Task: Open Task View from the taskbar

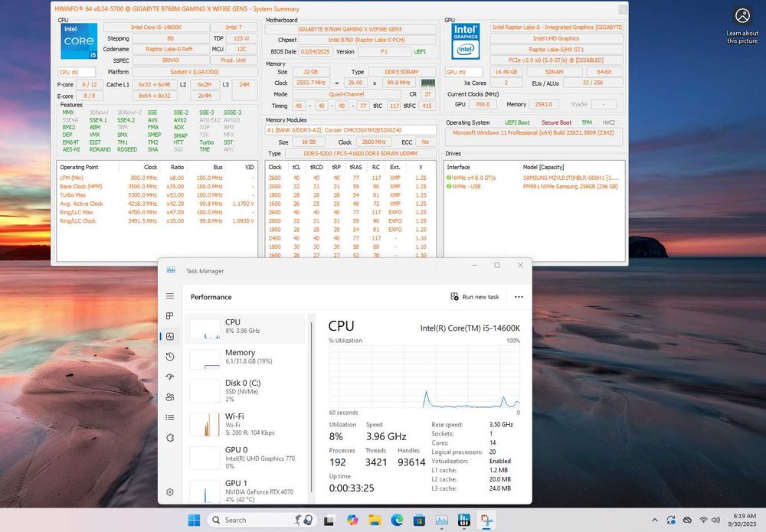Action: [329, 521]
